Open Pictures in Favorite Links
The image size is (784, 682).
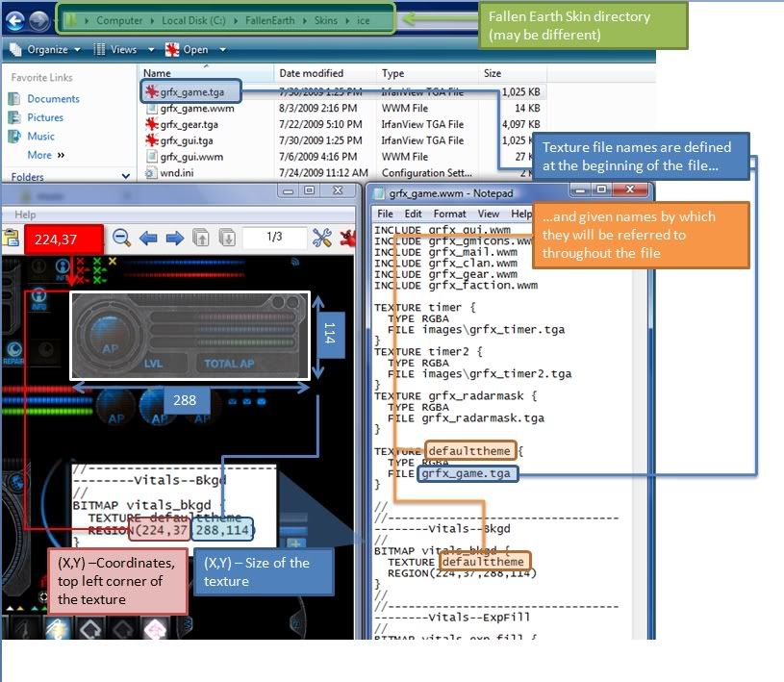(45, 117)
